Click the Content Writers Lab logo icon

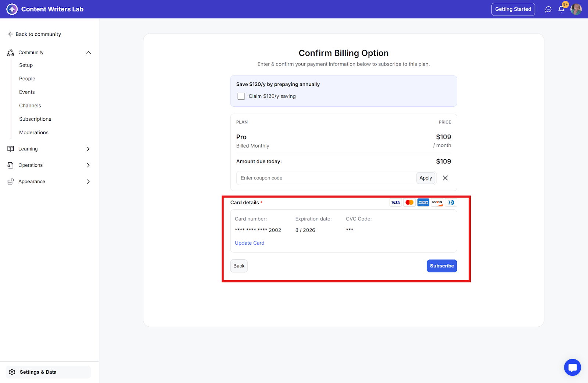(12, 9)
